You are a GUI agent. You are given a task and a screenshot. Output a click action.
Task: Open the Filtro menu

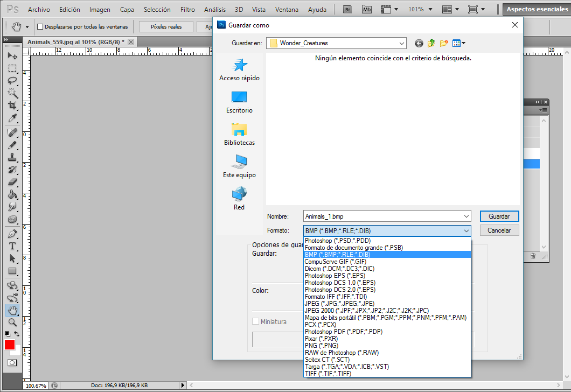[x=187, y=10]
